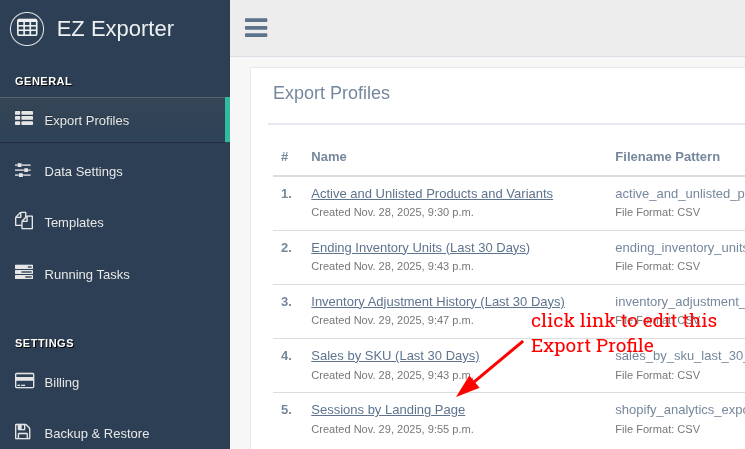Go to Data Settings menu item
The width and height of the screenshot is (745, 449).
83,171
